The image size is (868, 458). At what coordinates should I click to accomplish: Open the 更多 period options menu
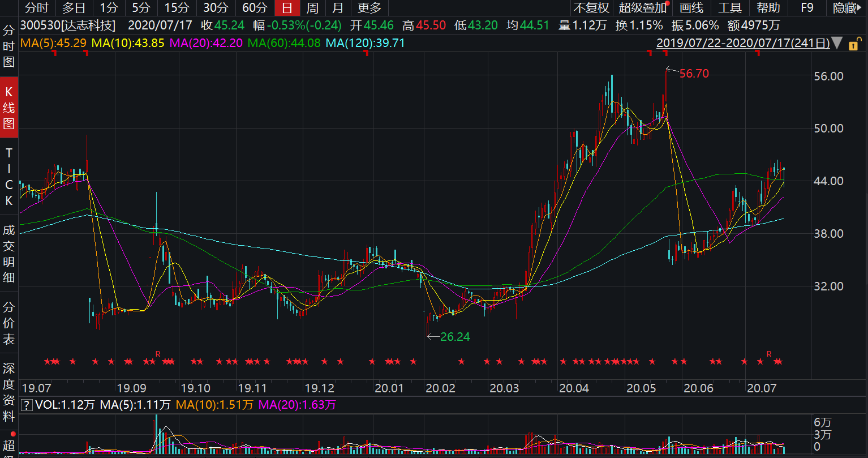click(369, 8)
